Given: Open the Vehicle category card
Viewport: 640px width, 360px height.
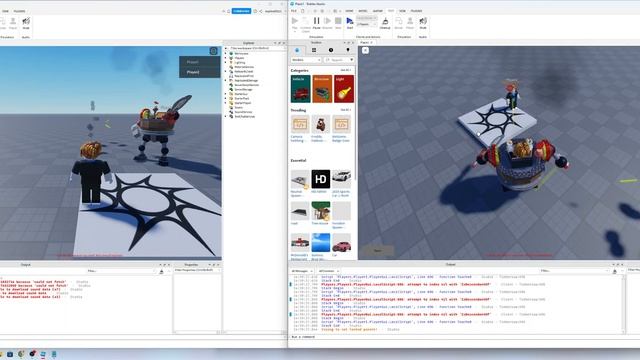Looking at the screenshot, I should tap(301, 89).
